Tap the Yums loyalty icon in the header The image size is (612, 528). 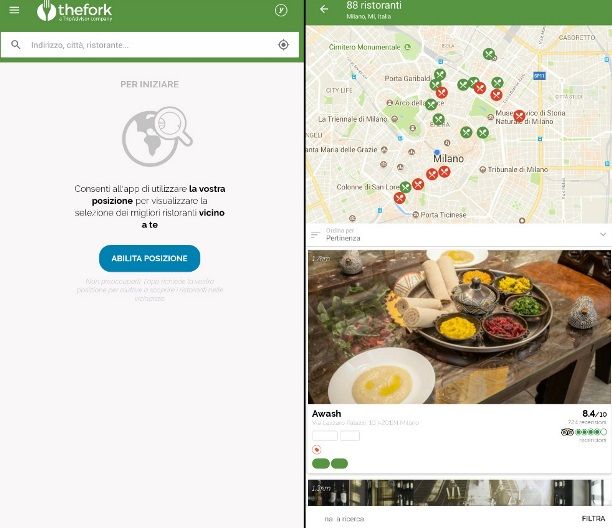tap(281, 10)
